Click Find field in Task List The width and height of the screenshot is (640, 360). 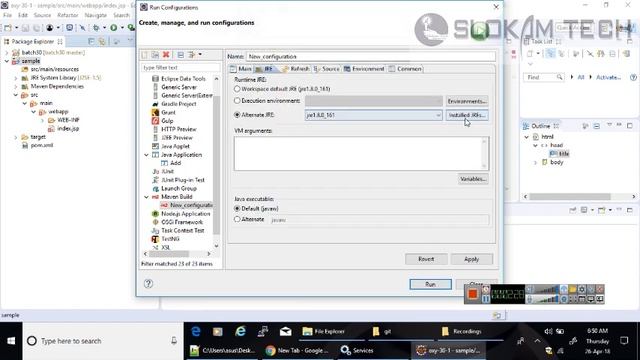[543, 77]
